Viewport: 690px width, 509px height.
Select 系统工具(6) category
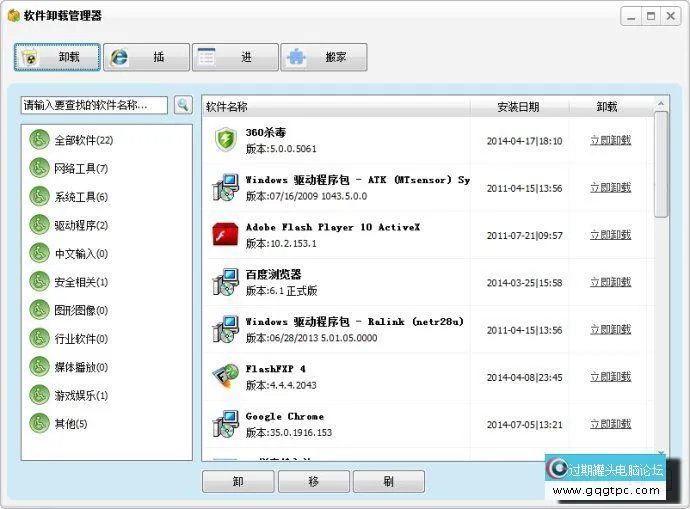[81, 197]
